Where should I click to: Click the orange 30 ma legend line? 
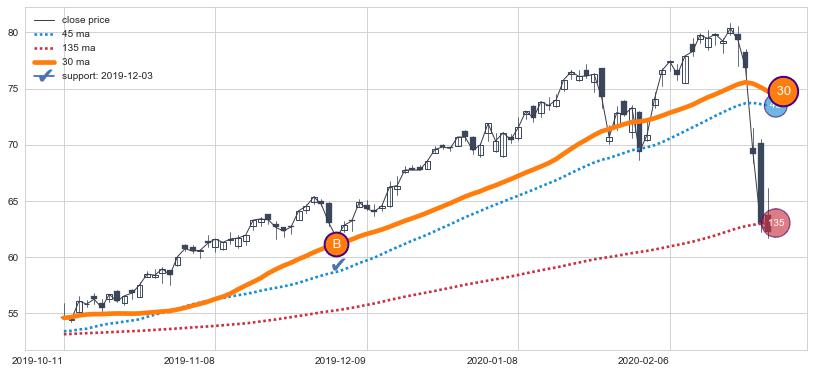pos(44,62)
